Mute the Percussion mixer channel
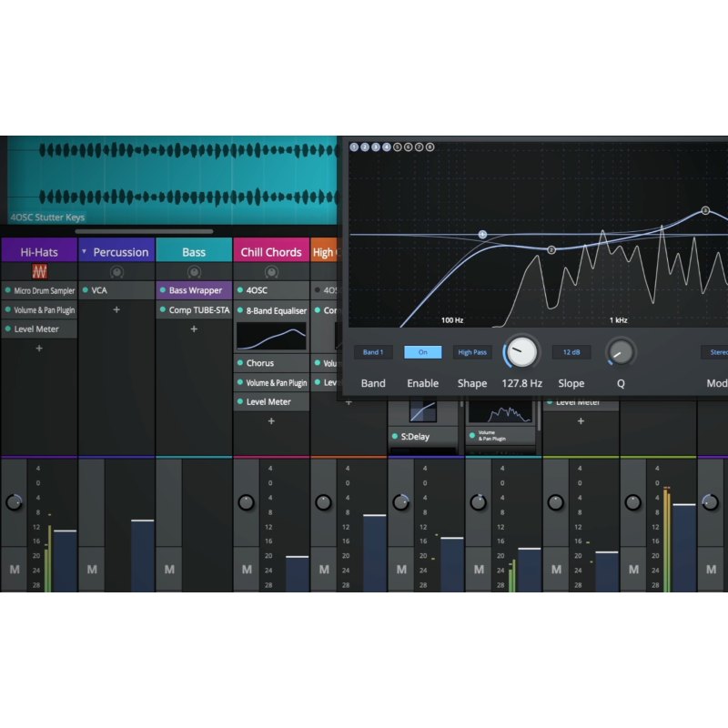 (x=92, y=570)
